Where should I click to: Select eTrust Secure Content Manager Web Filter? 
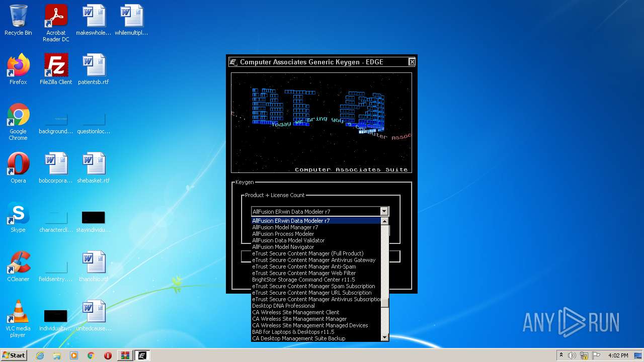[316, 273]
